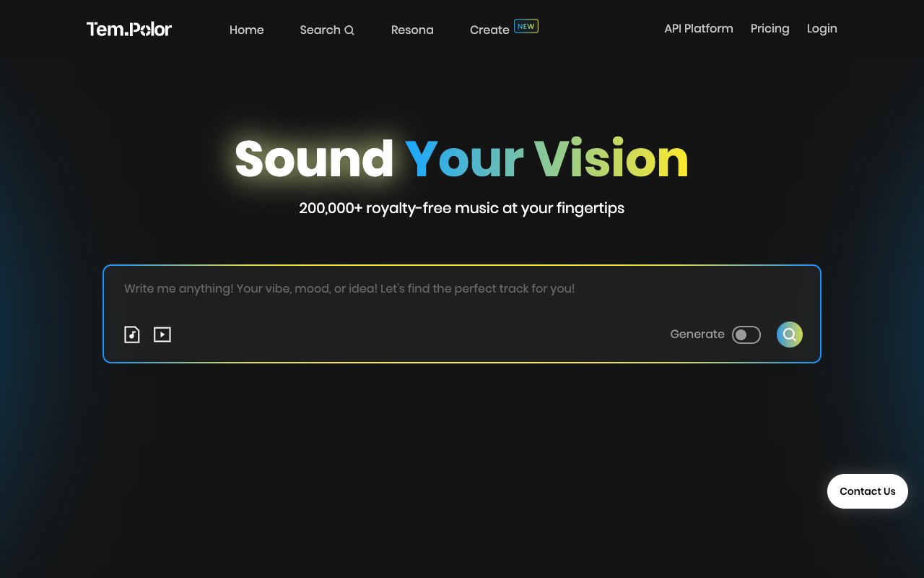This screenshot has height=578, width=924.
Task: Select Home in the navigation bar
Action: pyautogui.click(x=246, y=30)
